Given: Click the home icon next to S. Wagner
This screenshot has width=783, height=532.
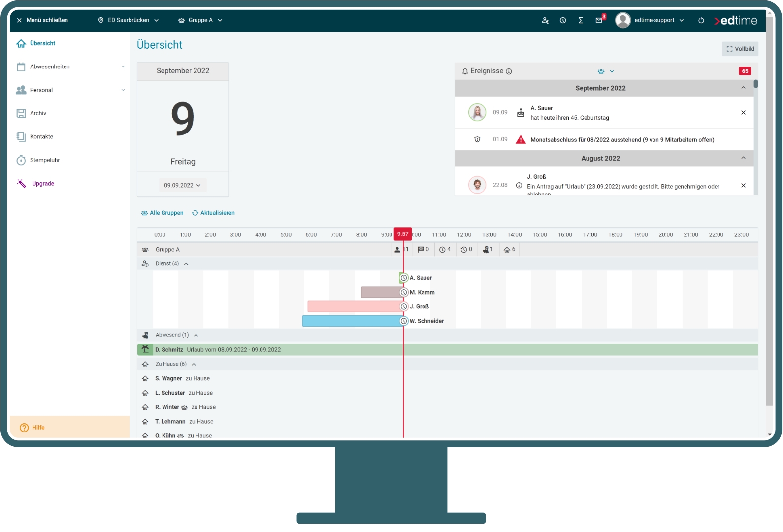Looking at the screenshot, I should pos(145,379).
